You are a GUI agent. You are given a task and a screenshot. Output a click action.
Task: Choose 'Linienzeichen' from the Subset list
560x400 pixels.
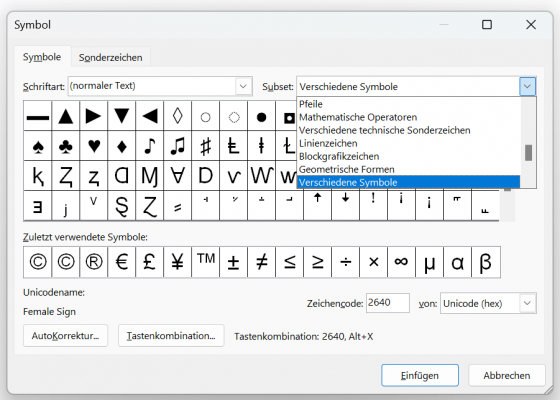pyautogui.click(x=408, y=143)
